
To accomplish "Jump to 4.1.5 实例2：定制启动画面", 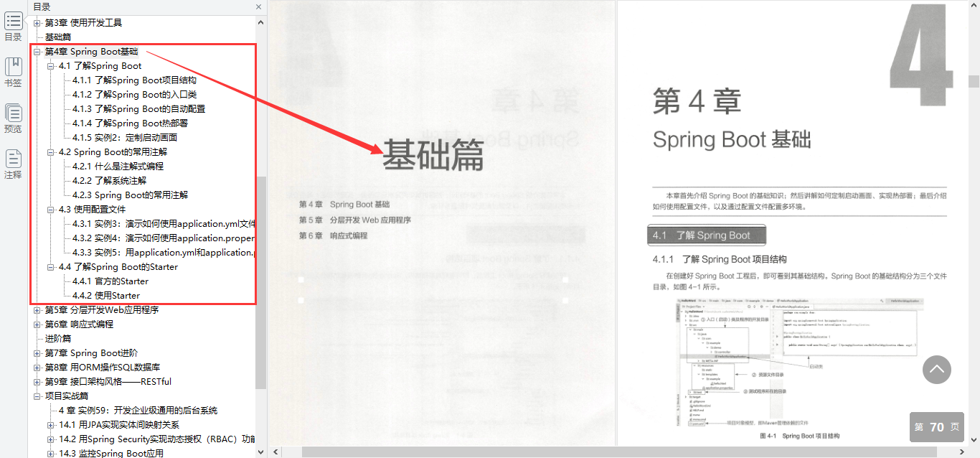I will [x=125, y=138].
